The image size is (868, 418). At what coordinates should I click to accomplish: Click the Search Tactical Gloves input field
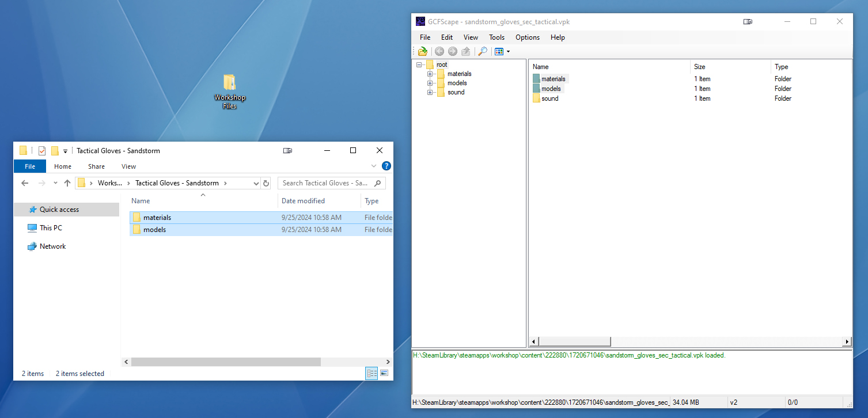point(325,183)
